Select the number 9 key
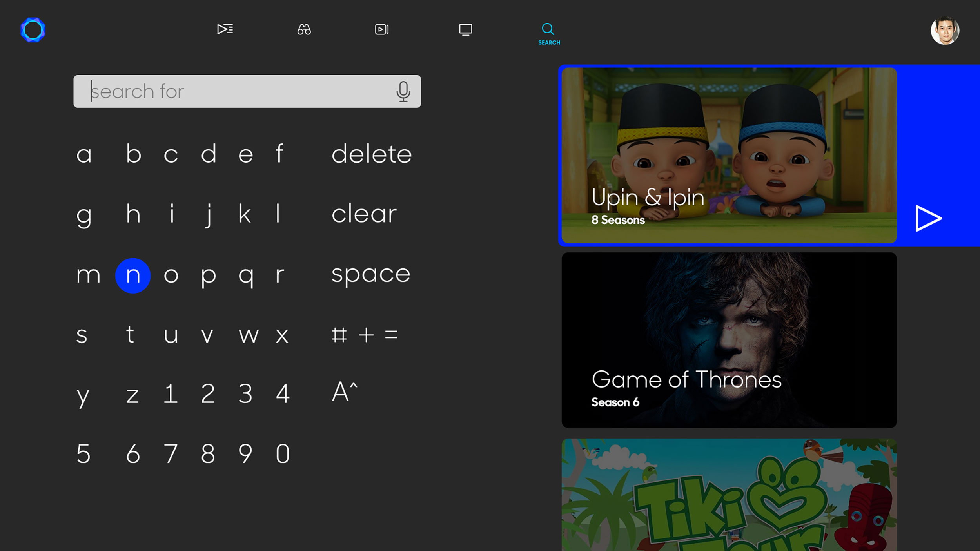The image size is (980, 551). pyautogui.click(x=245, y=454)
